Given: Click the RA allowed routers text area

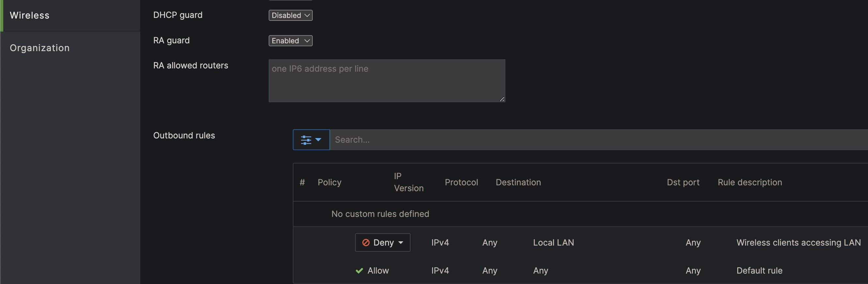Looking at the screenshot, I should tap(386, 81).
